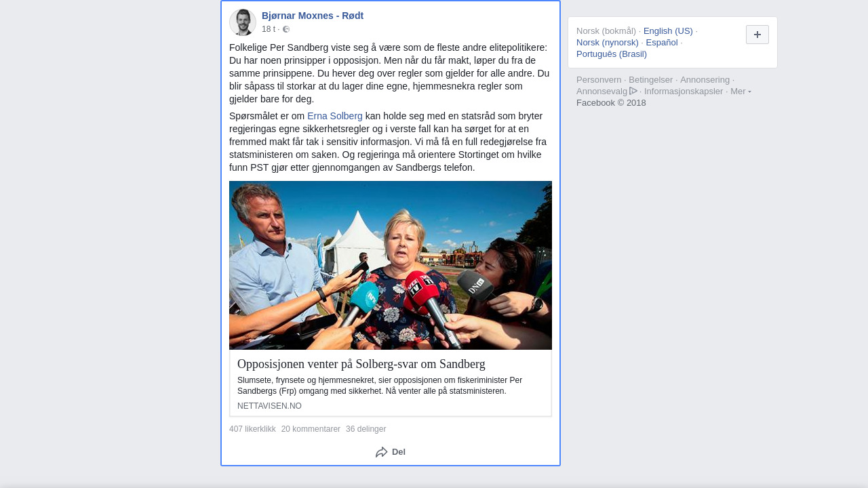Viewport: 868px width, 488px height.
Task: Click the Del share arrow icon
Action: click(x=382, y=452)
